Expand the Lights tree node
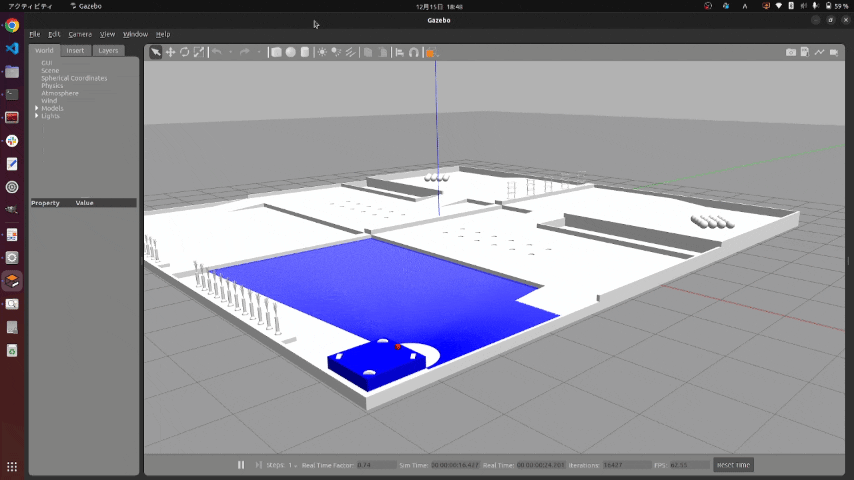 pos(37,116)
